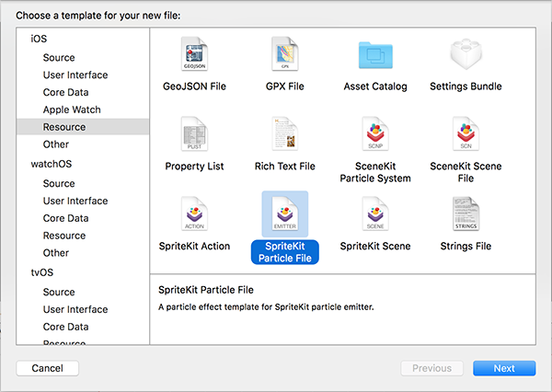The height and width of the screenshot is (392, 552).
Task: Select tvOS User Interface category
Action: pos(75,309)
